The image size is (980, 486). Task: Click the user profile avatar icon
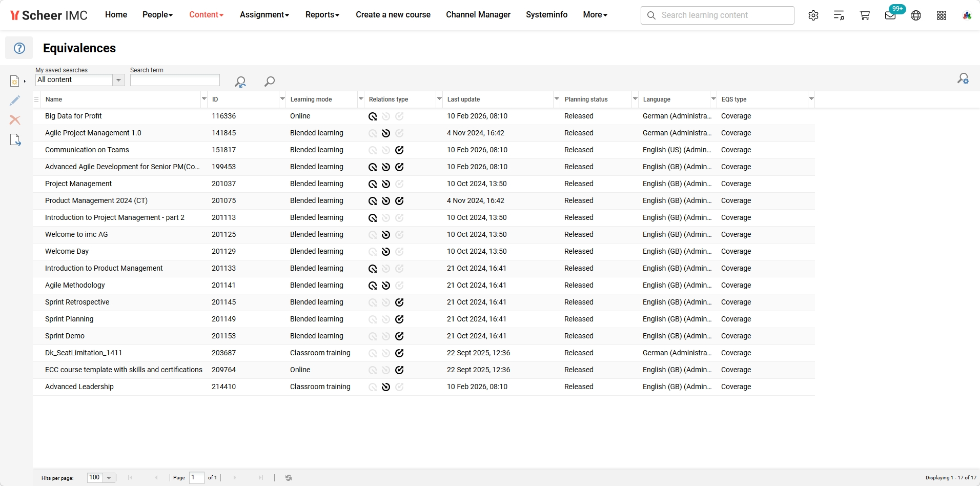click(x=967, y=15)
